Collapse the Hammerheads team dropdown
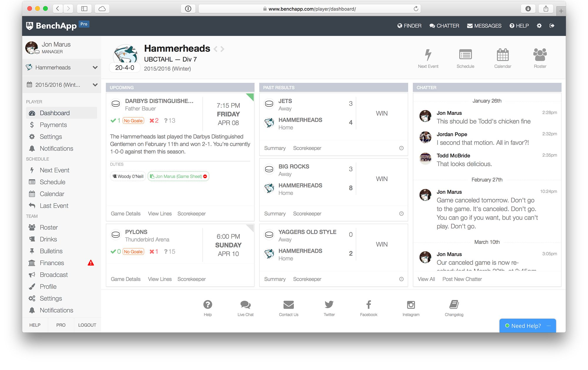The height and width of the screenshot is (370, 588). click(x=95, y=67)
